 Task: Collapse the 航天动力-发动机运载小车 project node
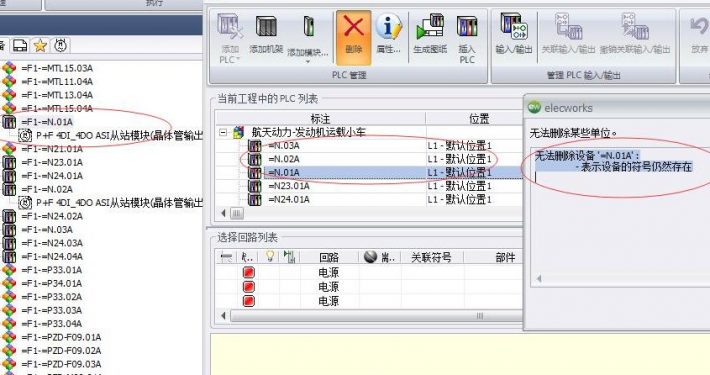coord(223,133)
